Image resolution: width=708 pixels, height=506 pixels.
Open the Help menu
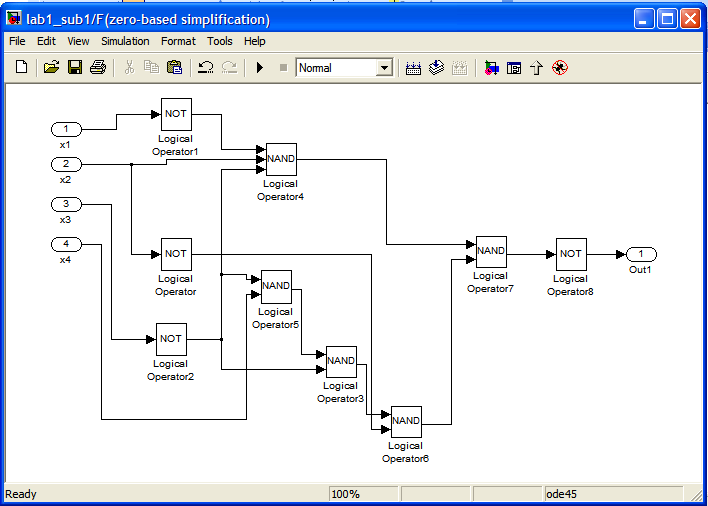pos(255,41)
